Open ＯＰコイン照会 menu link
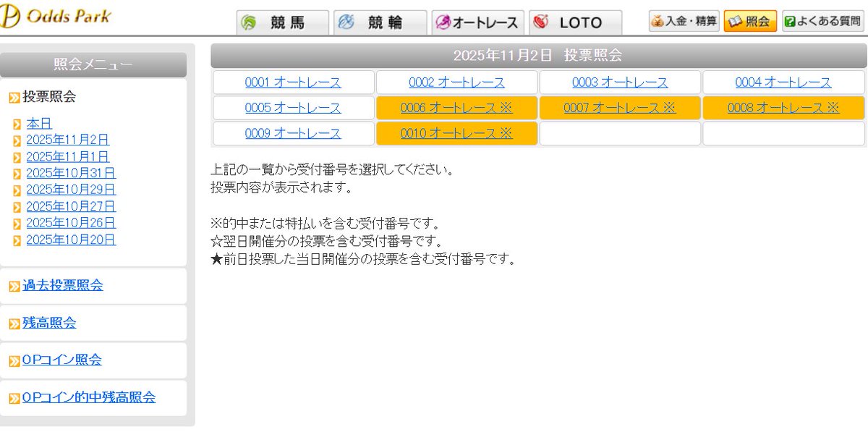 click(x=62, y=360)
